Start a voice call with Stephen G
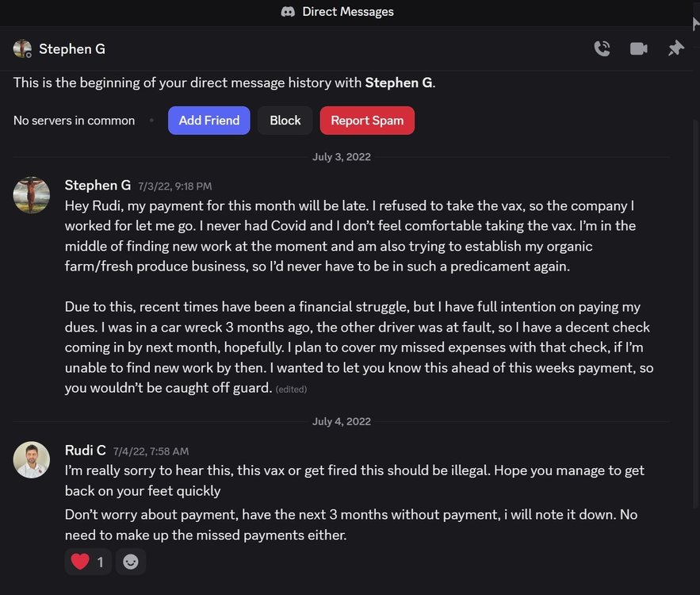700x595 pixels. point(602,48)
